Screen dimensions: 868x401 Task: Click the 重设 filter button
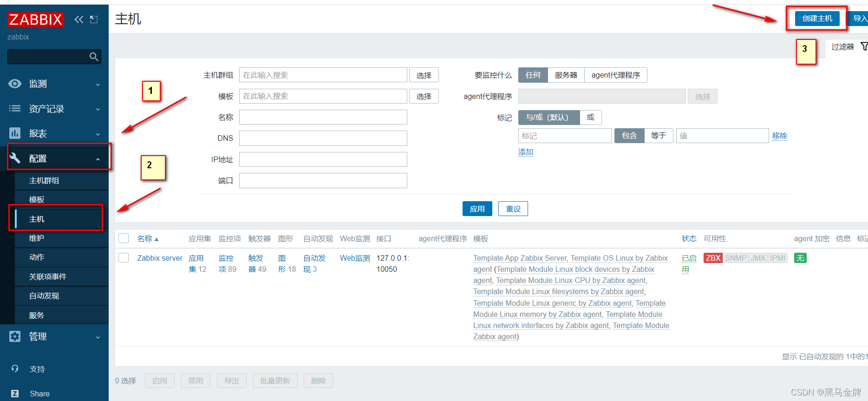pos(513,209)
